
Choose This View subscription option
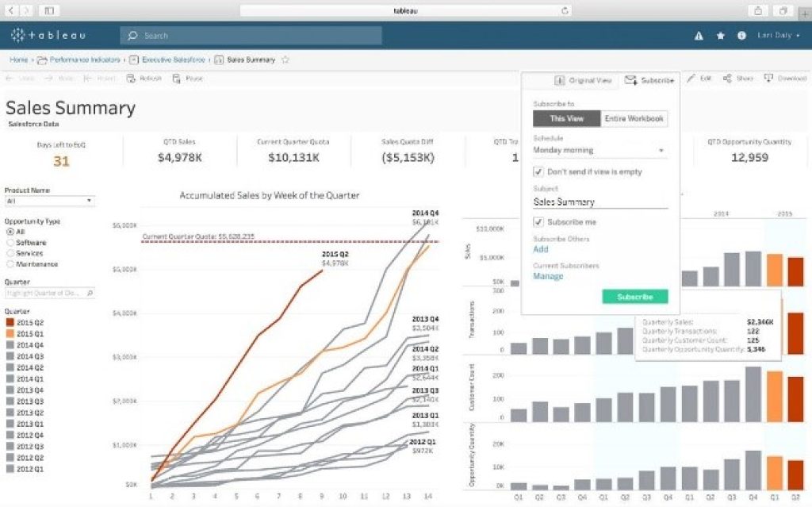coord(566,119)
